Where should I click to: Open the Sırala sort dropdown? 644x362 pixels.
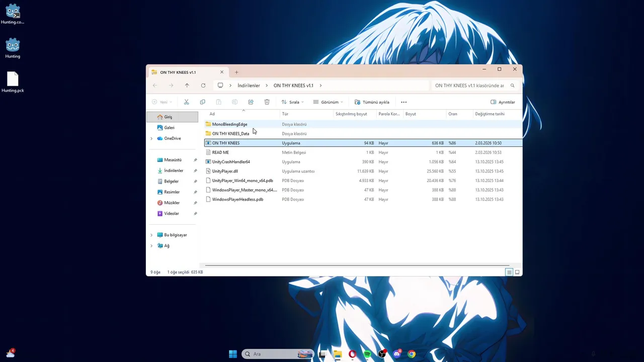pos(292,102)
